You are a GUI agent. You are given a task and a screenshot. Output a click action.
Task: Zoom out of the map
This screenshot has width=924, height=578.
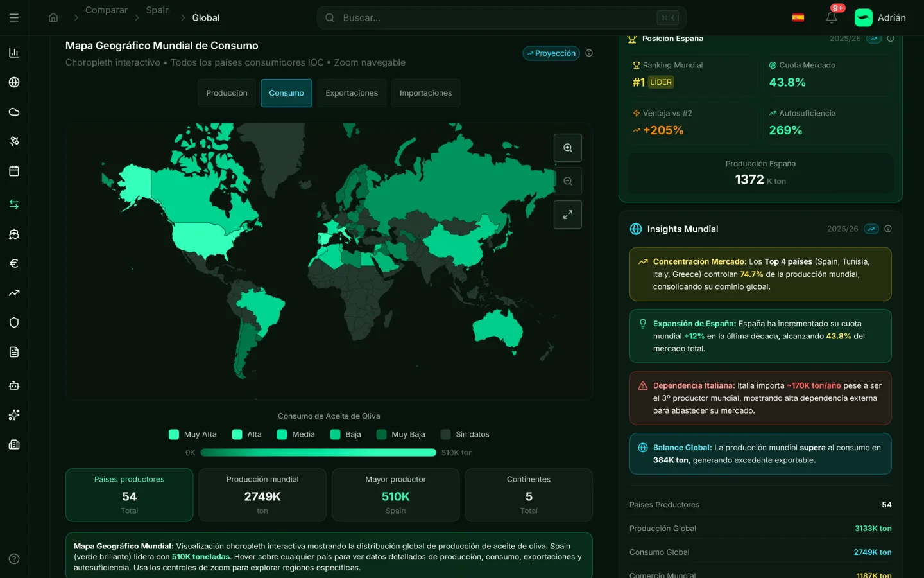point(568,181)
